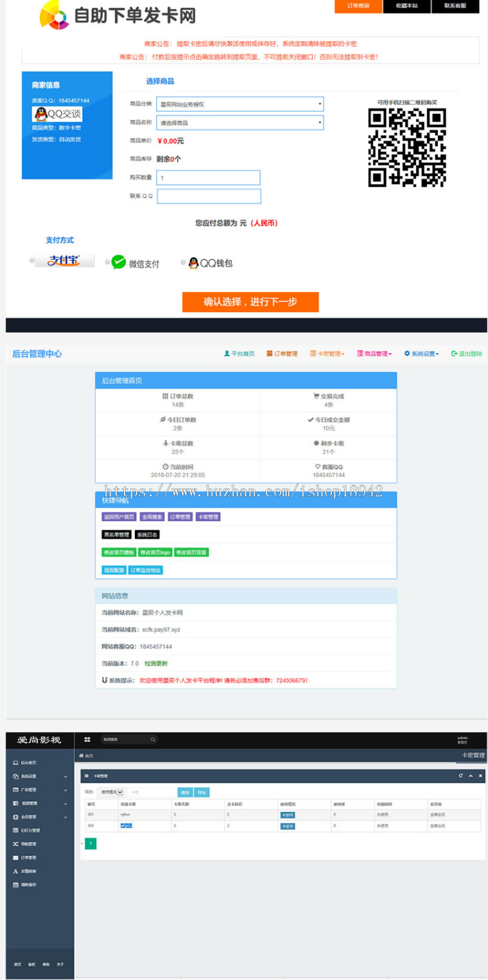
Task: Collapse the 卡密管理 panel with chevron
Action: point(470,776)
